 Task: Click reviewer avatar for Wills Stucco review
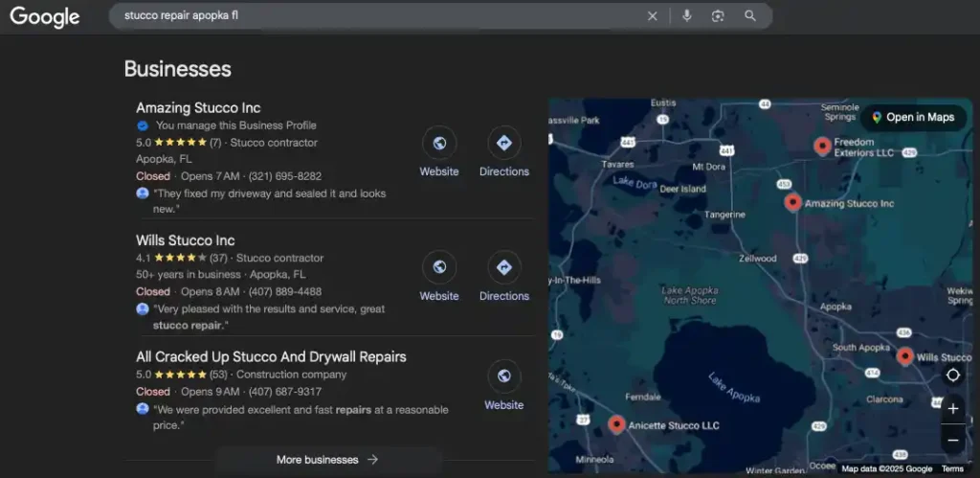pyautogui.click(x=143, y=308)
